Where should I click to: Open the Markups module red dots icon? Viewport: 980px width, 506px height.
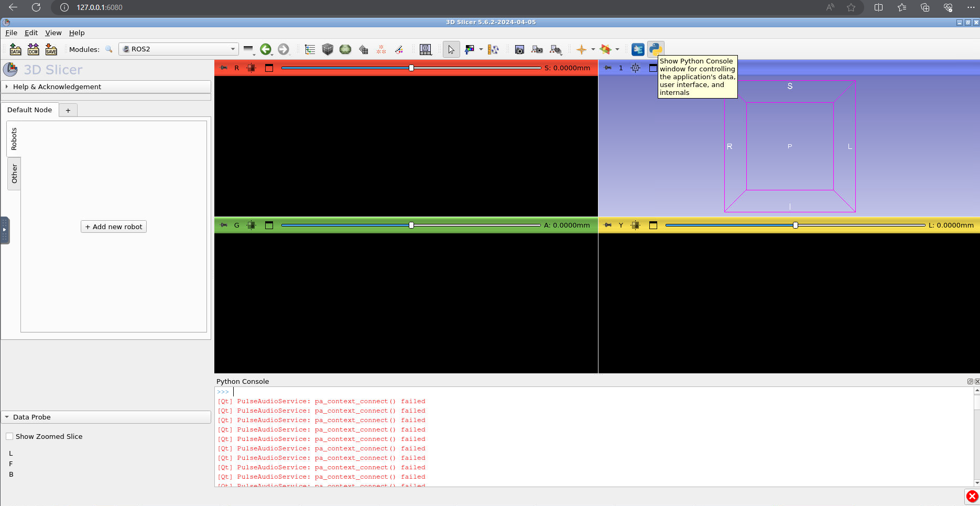[381, 49]
